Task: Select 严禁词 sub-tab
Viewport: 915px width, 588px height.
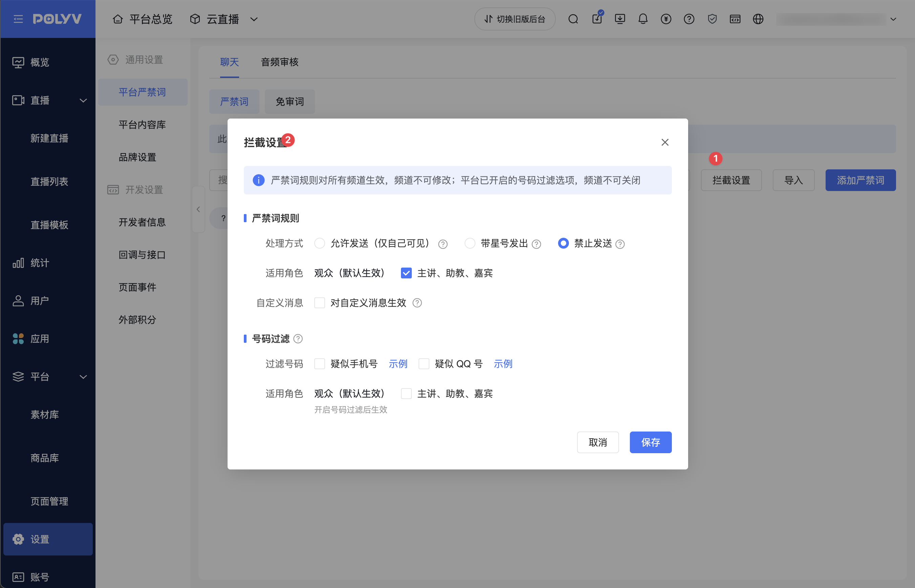Action: coord(234,102)
